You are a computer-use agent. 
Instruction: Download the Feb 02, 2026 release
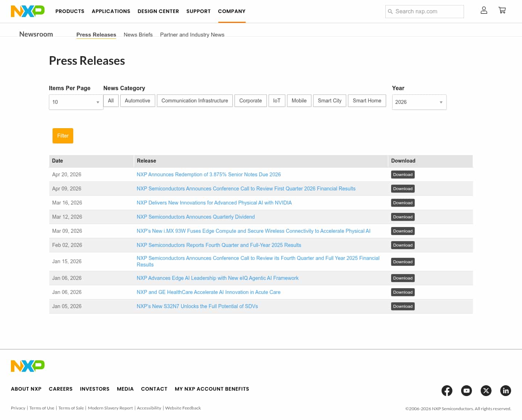pos(403,245)
